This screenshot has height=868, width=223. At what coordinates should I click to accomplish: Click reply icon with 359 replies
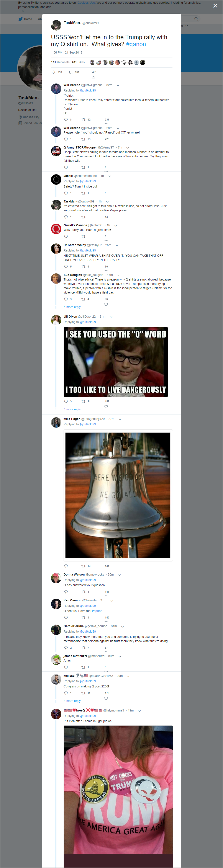[x=53, y=72]
